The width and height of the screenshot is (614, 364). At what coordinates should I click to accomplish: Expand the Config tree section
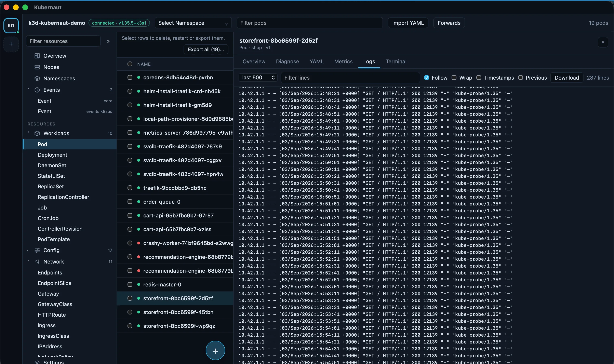click(x=28, y=251)
